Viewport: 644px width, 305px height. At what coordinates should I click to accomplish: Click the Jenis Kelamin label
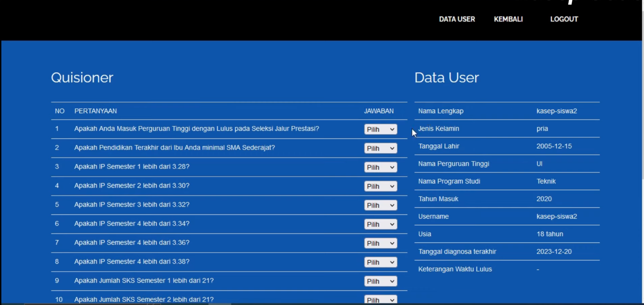point(439,128)
